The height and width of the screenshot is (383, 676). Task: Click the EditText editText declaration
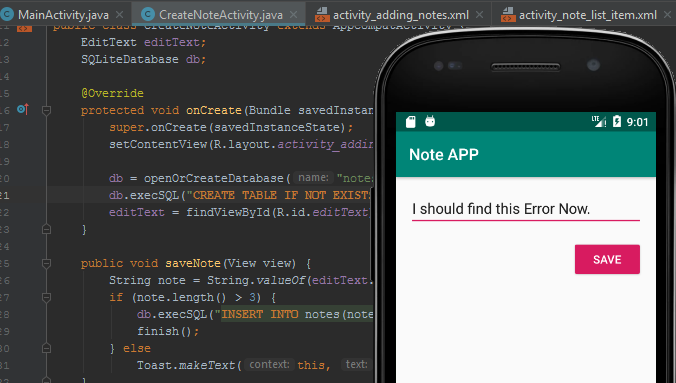(x=144, y=42)
